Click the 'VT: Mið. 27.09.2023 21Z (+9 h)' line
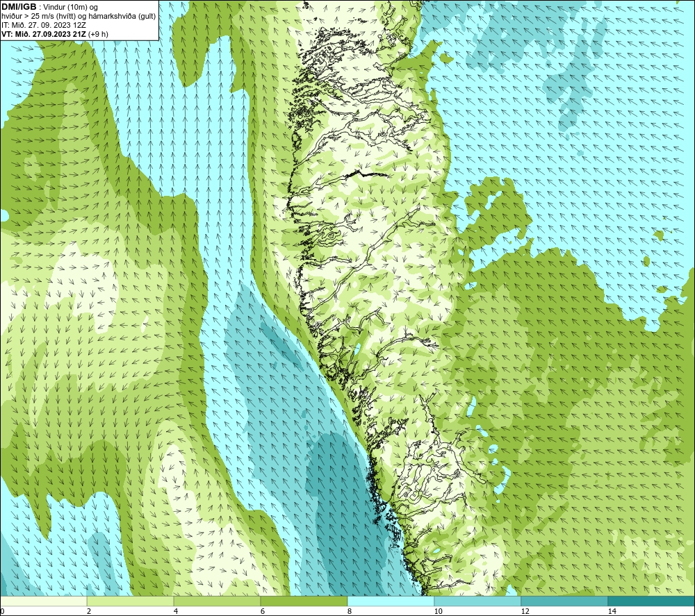The height and width of the screenshot is (616, 695). [x=54, y=34]
